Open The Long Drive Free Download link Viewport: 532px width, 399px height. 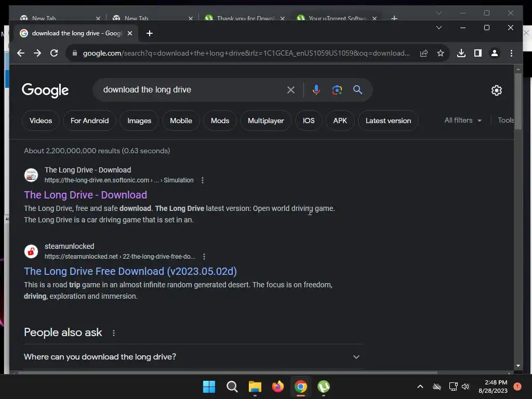point(130,271)
